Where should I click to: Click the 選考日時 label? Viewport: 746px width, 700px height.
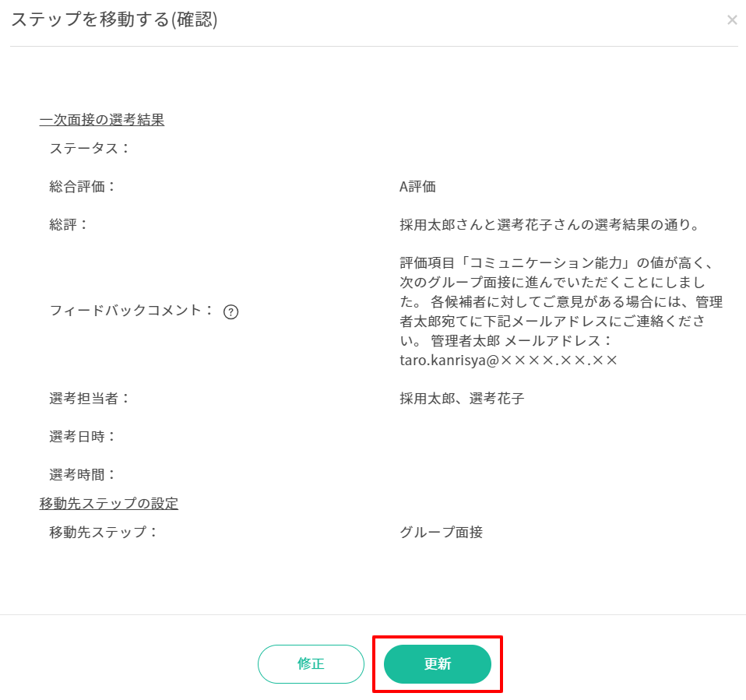pos(83,436)
